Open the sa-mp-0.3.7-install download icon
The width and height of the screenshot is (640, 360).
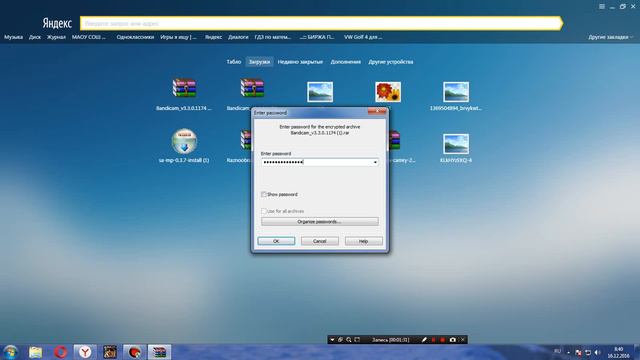(184, 141)
